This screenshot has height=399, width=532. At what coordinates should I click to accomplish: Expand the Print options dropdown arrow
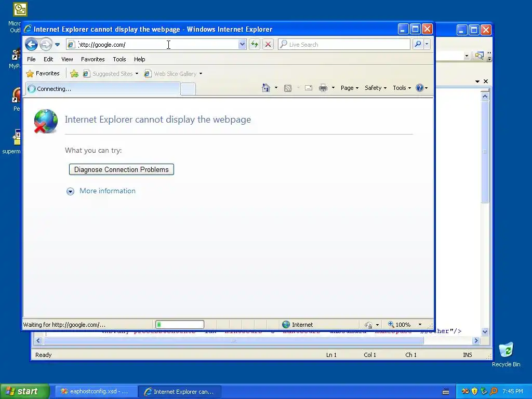click(333, 88)
